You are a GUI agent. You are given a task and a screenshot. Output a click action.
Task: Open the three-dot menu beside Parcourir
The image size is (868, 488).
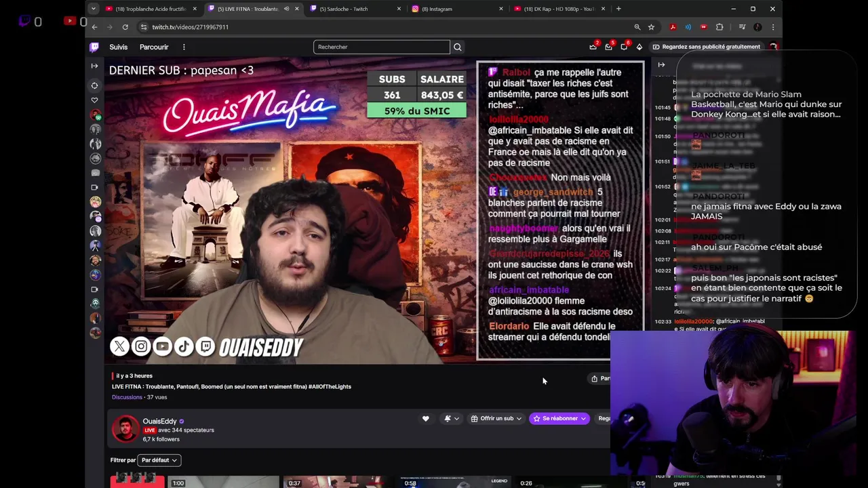(184, 47)
